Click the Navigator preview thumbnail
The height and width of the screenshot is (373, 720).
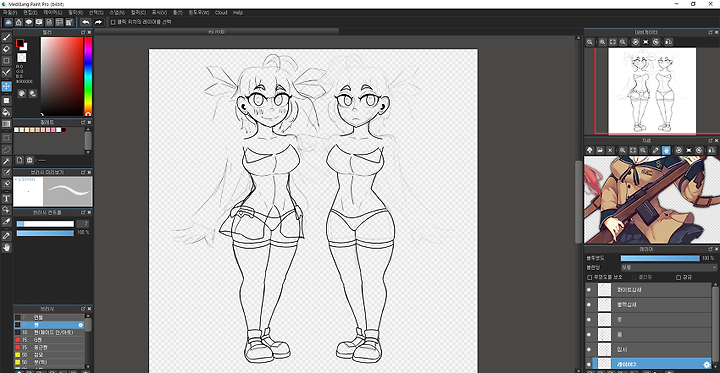coord(652,90)
